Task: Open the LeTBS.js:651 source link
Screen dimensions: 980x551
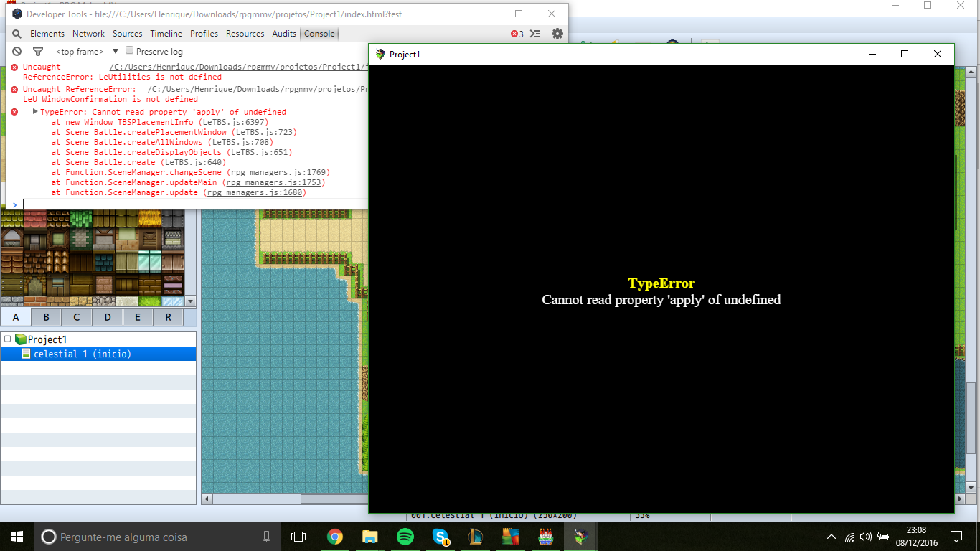Action: 260,152
